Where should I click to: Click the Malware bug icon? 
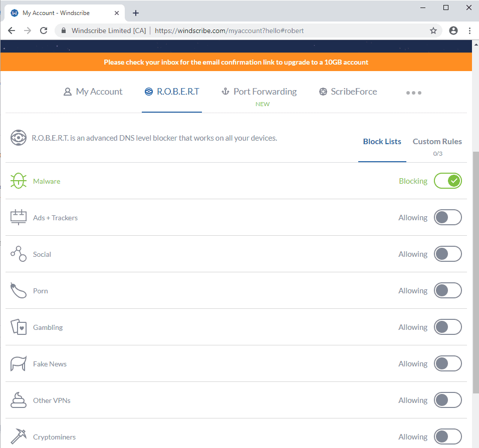coord(19,181)
